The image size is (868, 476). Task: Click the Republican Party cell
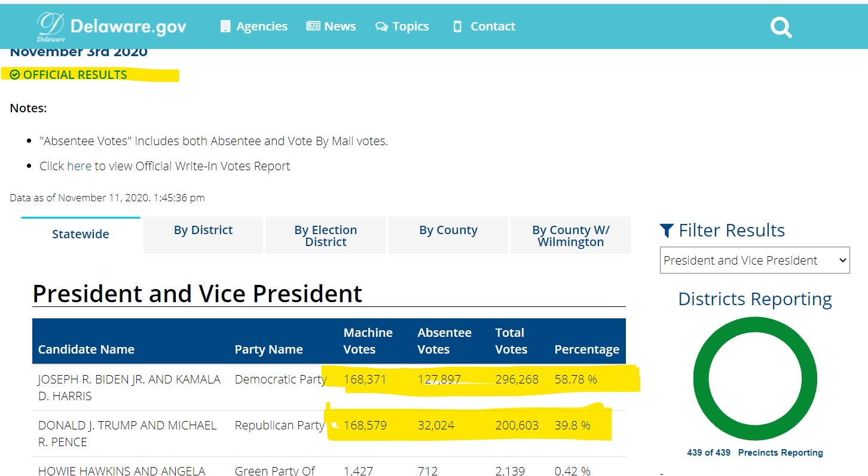pyautogui.click(x=279, y=425)
